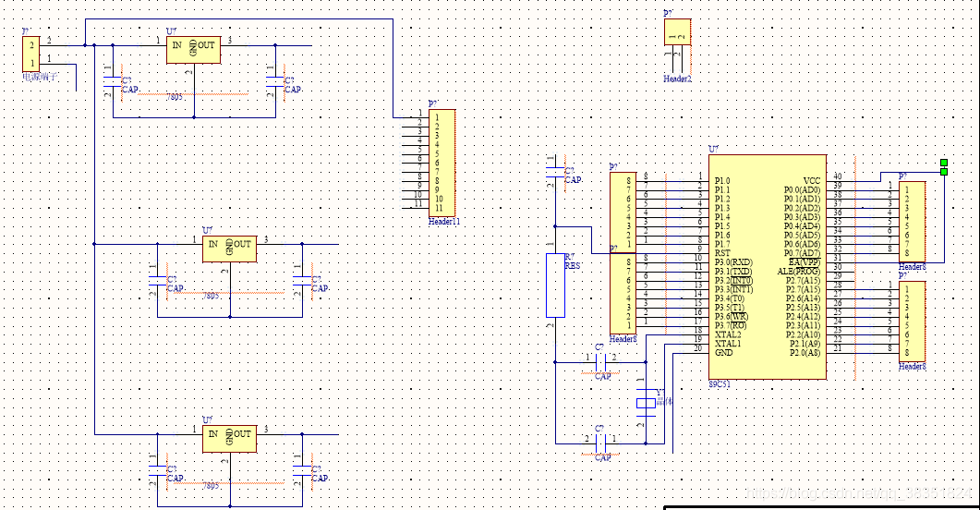Select input capacitor left of top 7805

[114, 81]
